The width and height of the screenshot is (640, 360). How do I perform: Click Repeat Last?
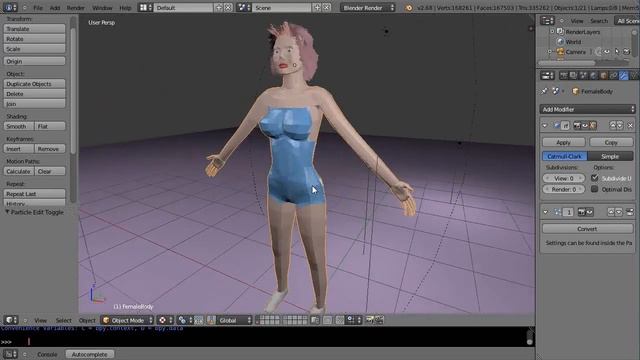[x=34, y=194]
